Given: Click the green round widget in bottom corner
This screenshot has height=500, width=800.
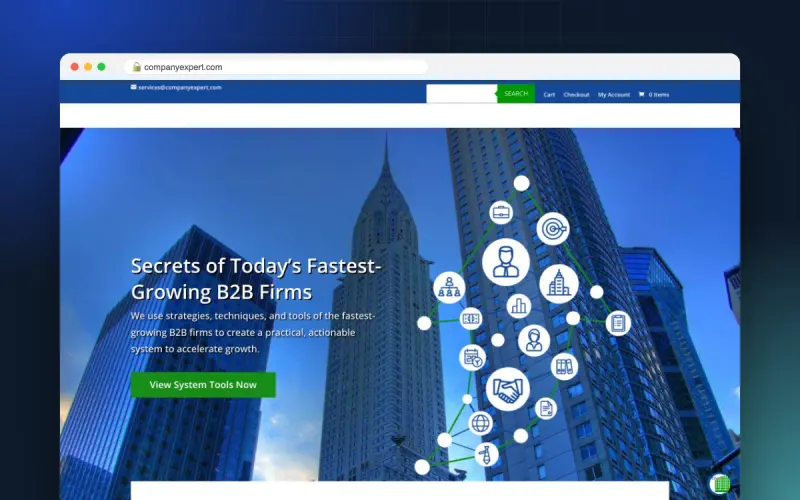Looking at the screenshot, I should pyautogui.click(x=720, y=484).
